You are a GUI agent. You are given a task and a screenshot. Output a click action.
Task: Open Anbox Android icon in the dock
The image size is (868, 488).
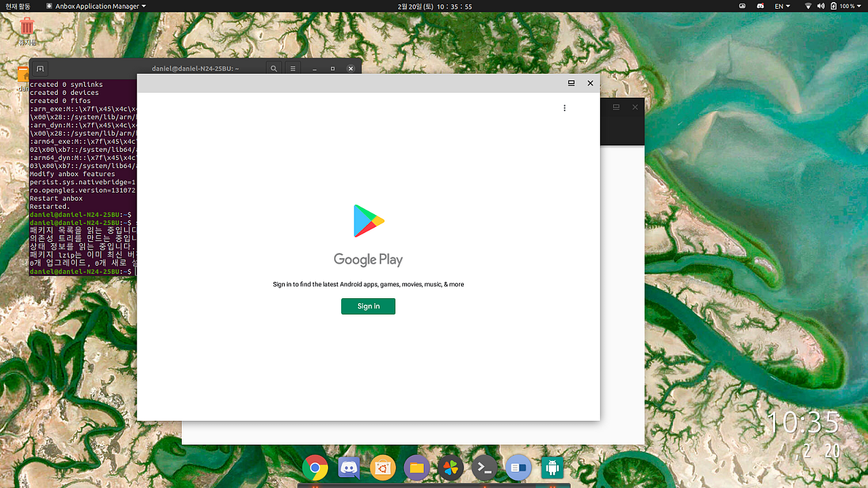(553, 468)
